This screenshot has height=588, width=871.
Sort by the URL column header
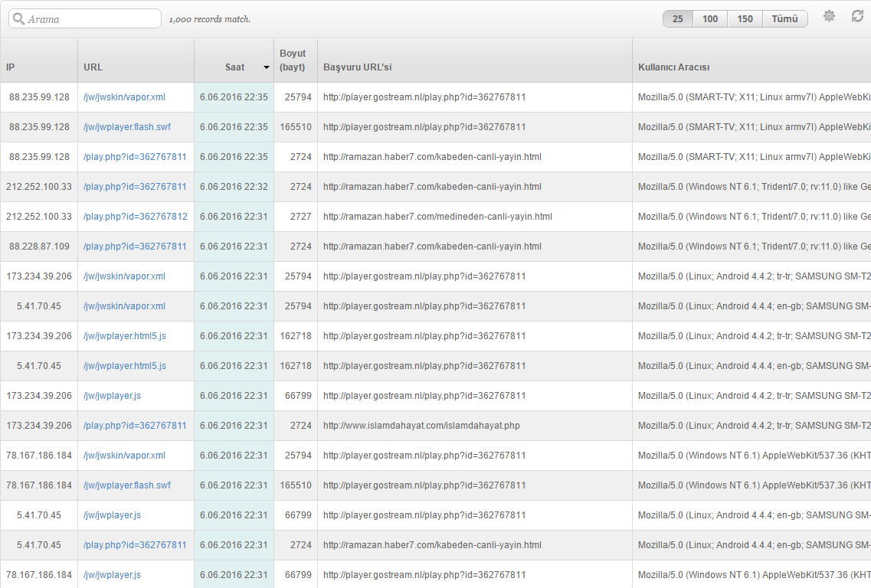tap(136, 60)
